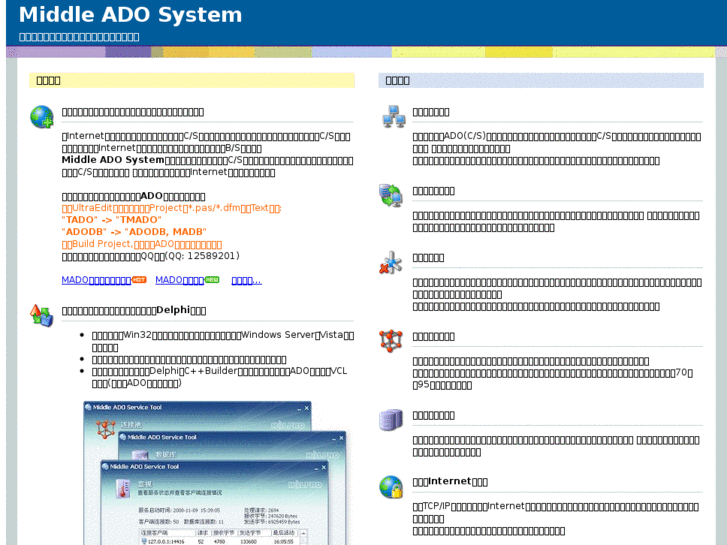
Task: Click the bullet mentioning Win32 and Windows Server
Action: [x=223, y=341]
